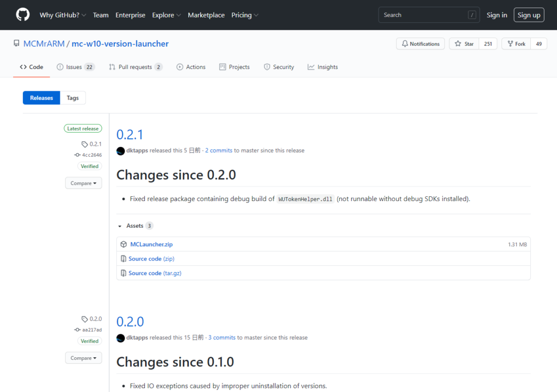Click the Verified badge for release 0.2.0

point(90,341)
